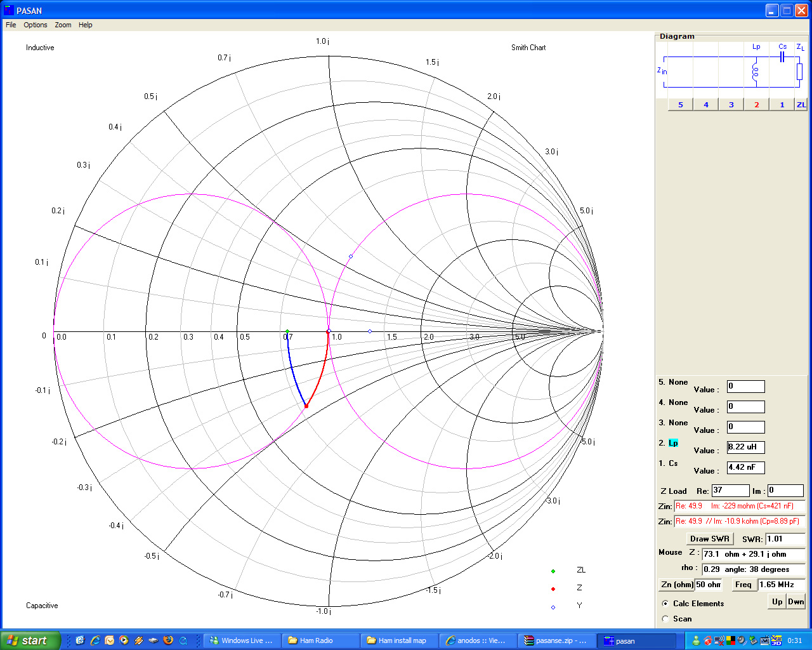812x650 pixels.
Task: Click the green ZL point on the chart
Action: pyautogui.click(x=287, y=331)
